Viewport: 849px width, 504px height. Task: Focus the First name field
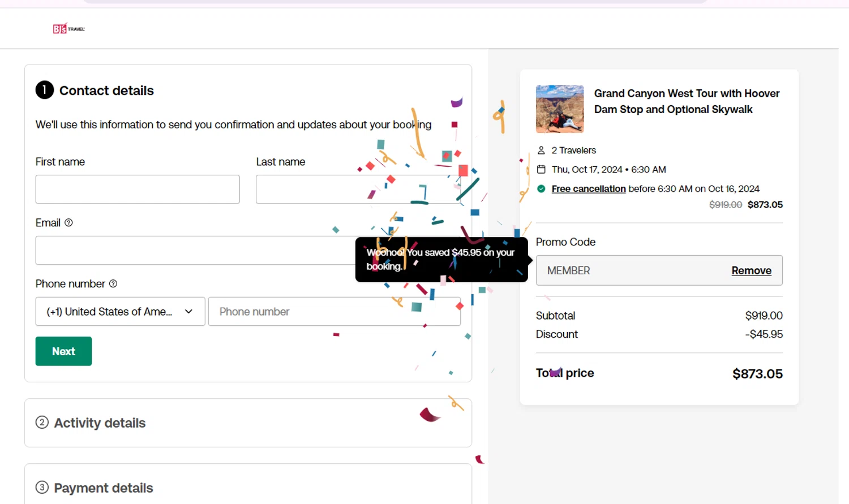[138, 189]
